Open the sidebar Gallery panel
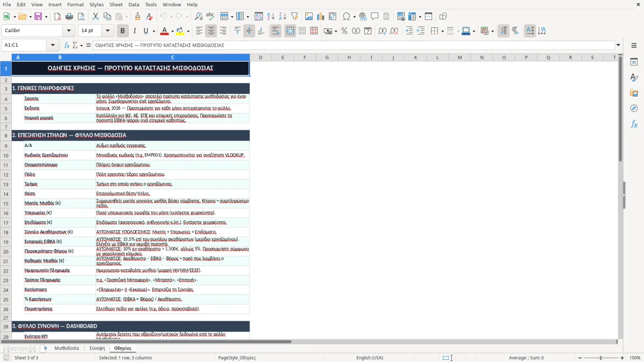This screenshot has height=362, width=644. [634, 93]
